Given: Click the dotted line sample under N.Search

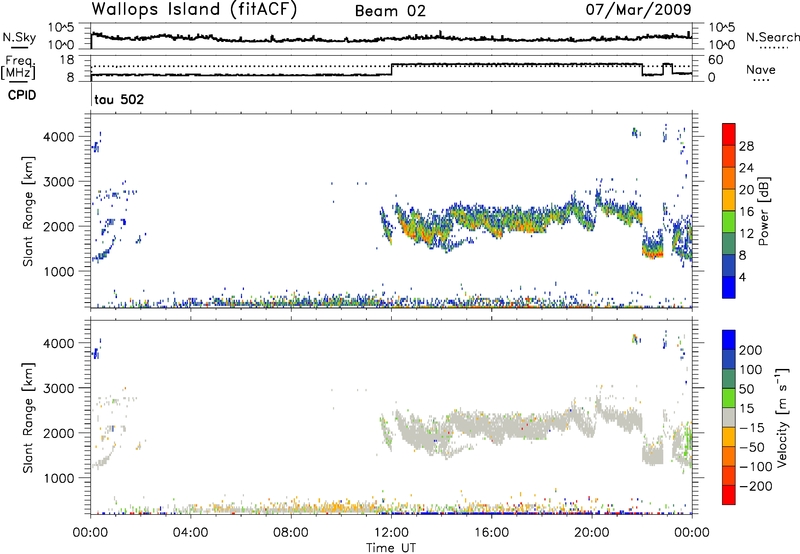Looking at the screenshot, I should pos(774,47).
